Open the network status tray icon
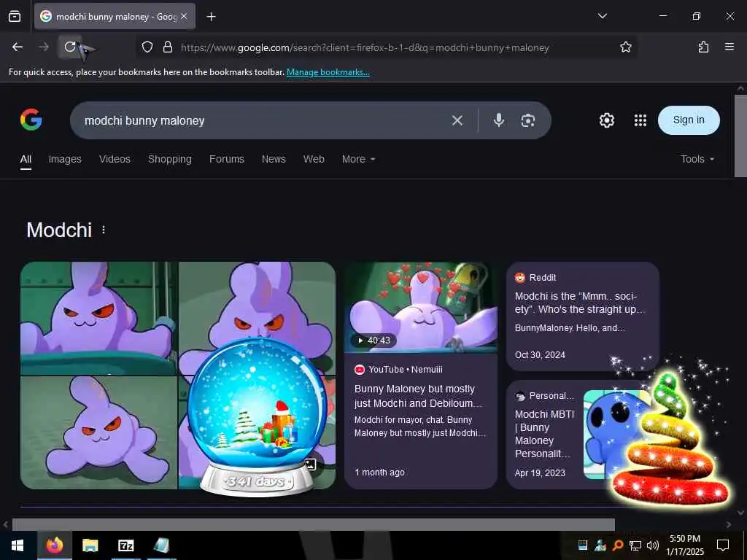This screenshot has height=560, width=747. tap(635, 545)
